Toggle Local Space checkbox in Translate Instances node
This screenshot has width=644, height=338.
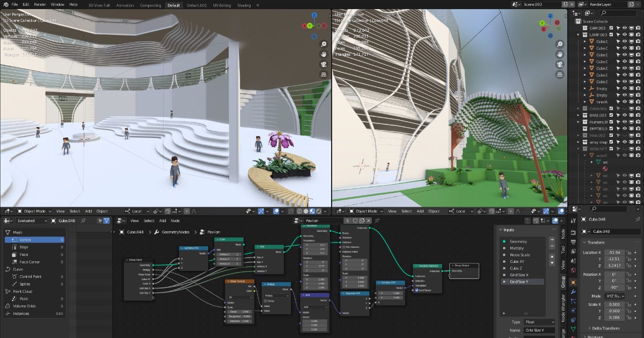pos(416,290)
